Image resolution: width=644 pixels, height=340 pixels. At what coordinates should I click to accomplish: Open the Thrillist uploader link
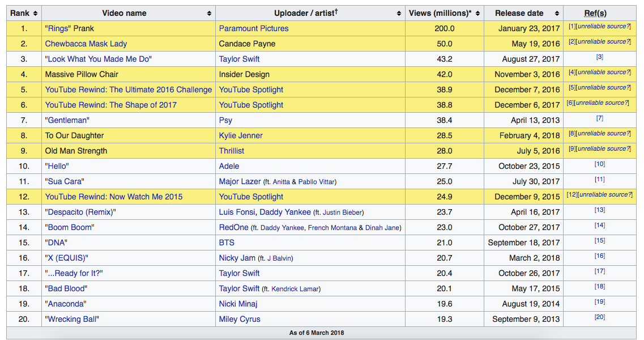(x=231, y=151)
